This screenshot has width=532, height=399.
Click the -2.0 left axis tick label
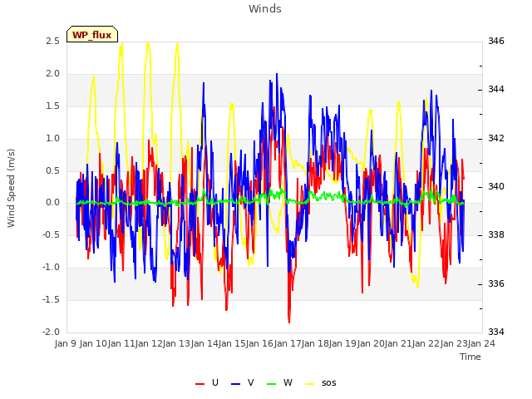coord(51,332)
